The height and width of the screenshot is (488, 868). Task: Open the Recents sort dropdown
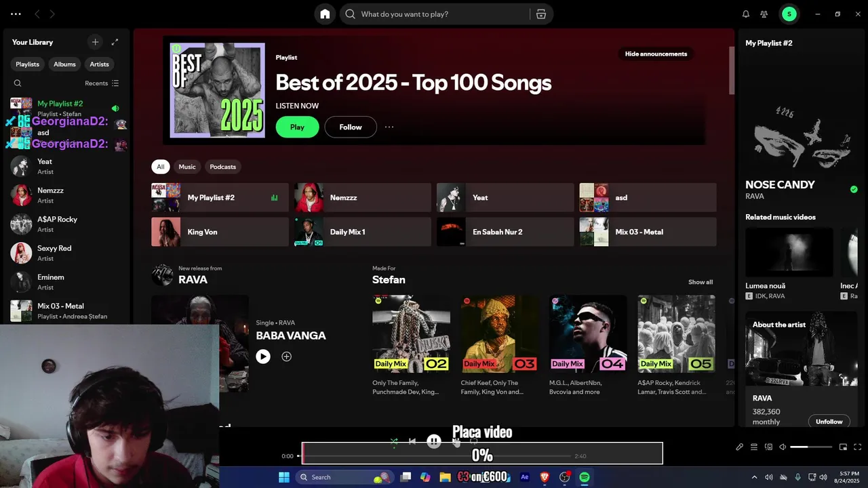[102, 83]
